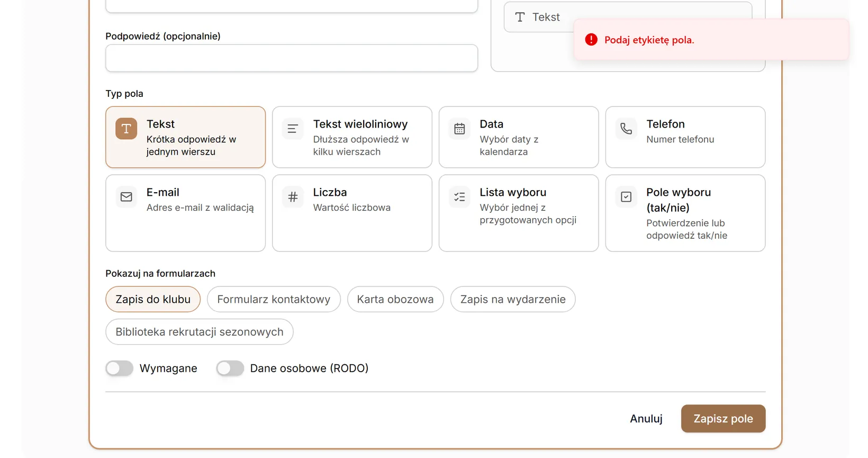Choose the Tekst wieloliniowy field type
The width and height of the screenshot is (868, 458).
coord(352,137)
